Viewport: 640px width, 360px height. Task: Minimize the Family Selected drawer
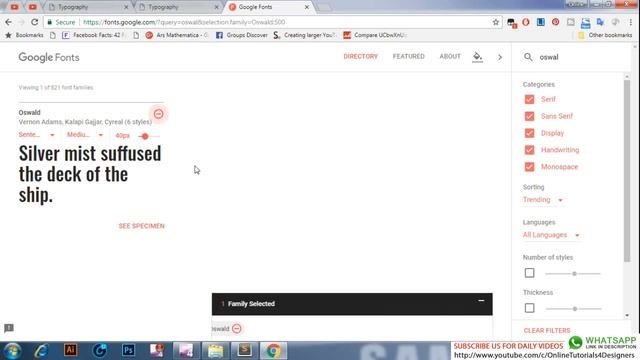click(x=481, y=301)
